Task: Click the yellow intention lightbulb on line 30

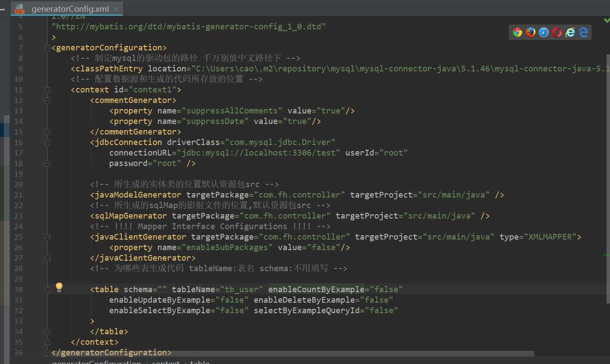Action: (x=59, y=287)
